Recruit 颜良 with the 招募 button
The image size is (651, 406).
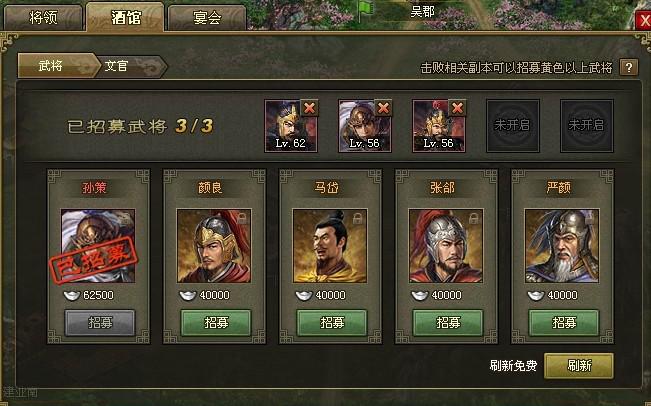pos(216,322)
